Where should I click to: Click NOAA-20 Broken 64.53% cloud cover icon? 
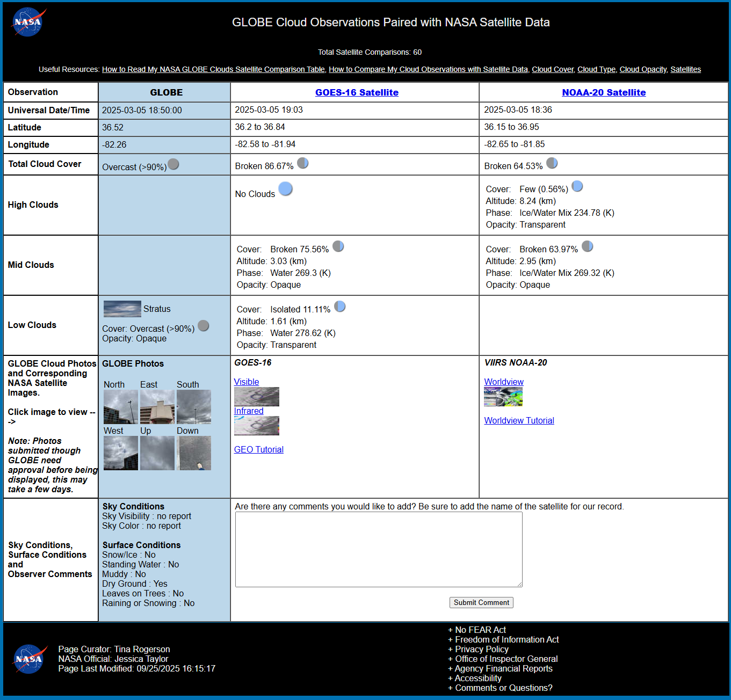pos(552,163)
